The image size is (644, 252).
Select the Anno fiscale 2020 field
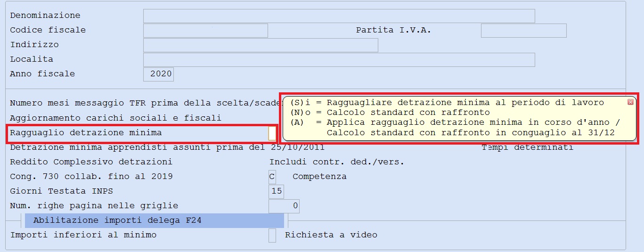[x=158, y=74]
